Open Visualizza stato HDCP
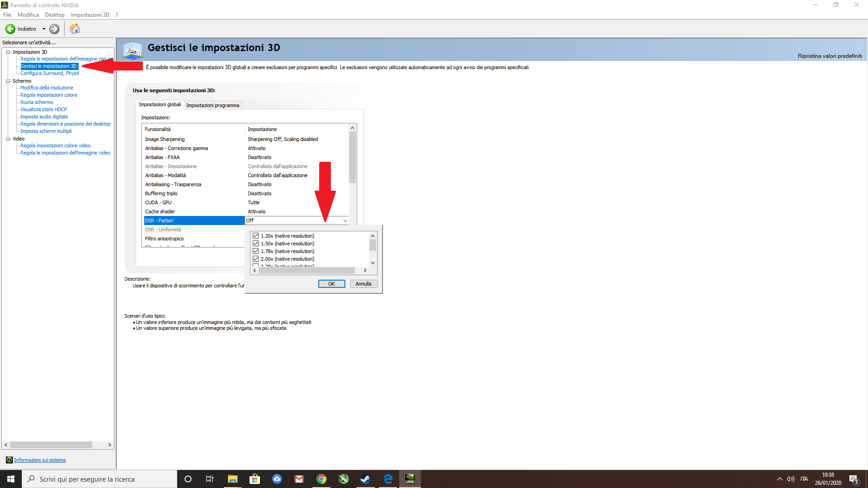Viewport: 868px width, 488px height. click(43, 109)
